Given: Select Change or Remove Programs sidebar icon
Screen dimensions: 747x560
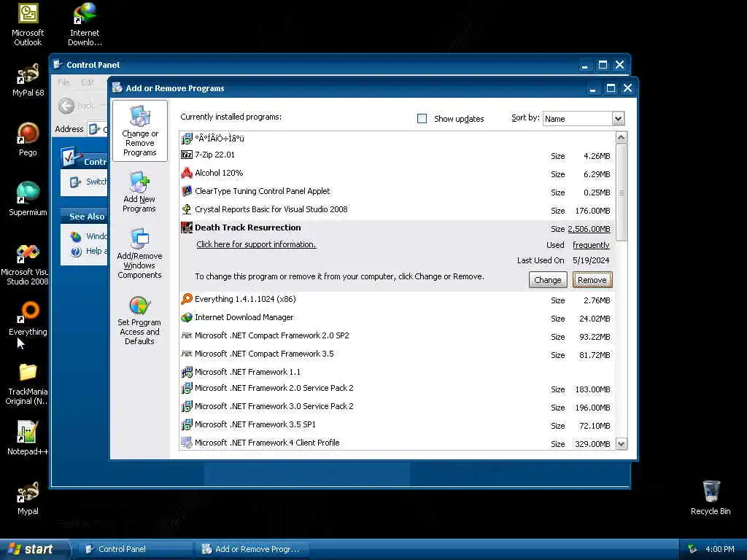Looking at the screenshot, I should (x=139, y=131).
